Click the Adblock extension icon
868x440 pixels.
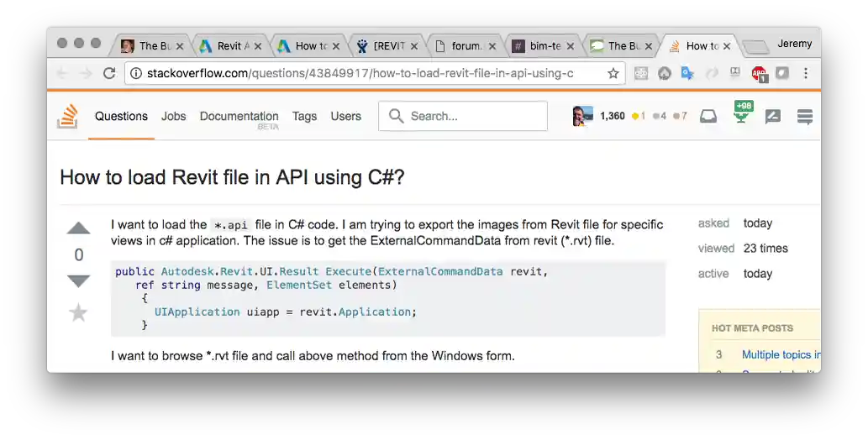[x=759, y=74]
